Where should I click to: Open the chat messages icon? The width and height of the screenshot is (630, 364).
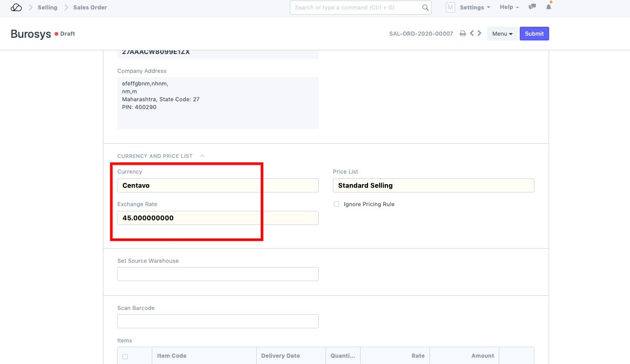[532, 7]
